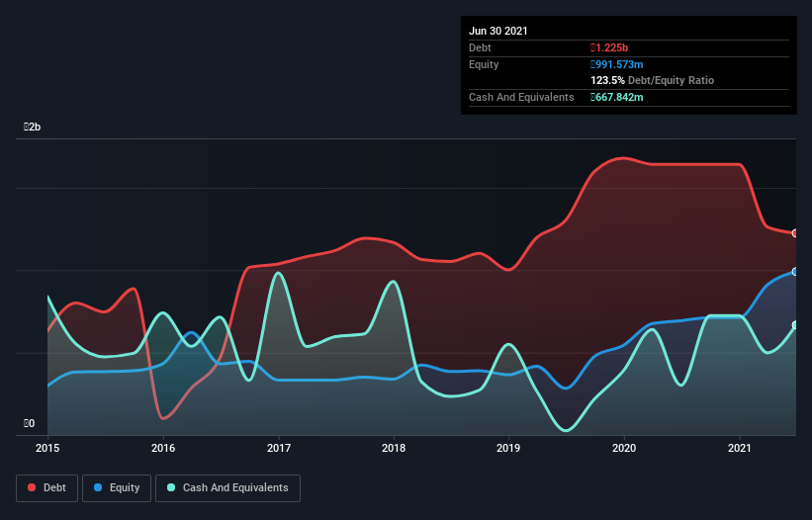Click the red Debt legend dot
The height and width of the screenshot is (520, 812).
pos(32,488)
